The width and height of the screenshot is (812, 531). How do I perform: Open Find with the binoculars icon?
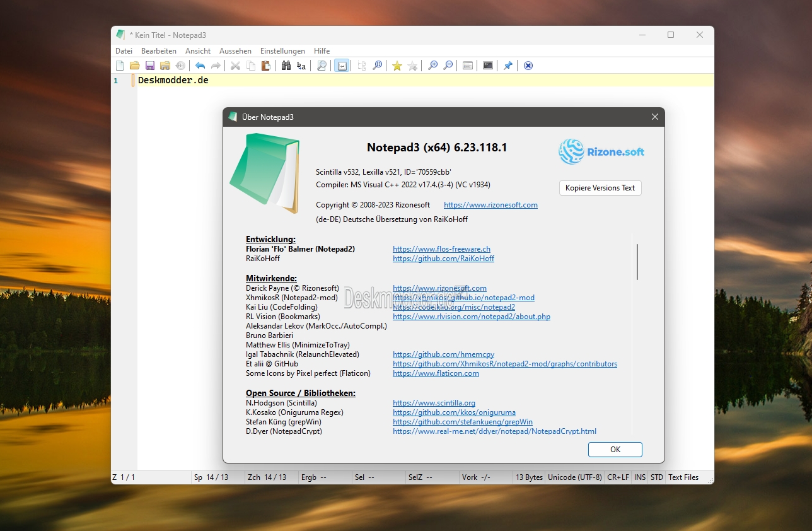pyautogui.click(x=286, y=66)
